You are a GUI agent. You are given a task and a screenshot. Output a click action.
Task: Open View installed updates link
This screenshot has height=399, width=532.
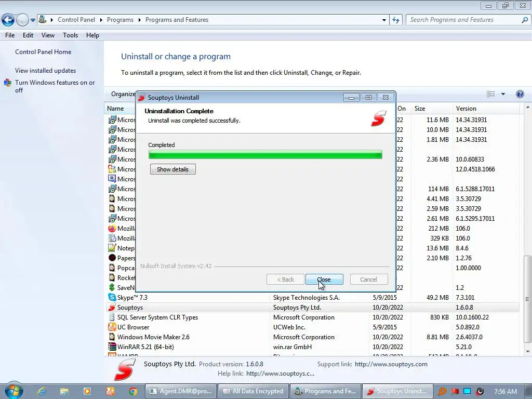coord(46,71)
